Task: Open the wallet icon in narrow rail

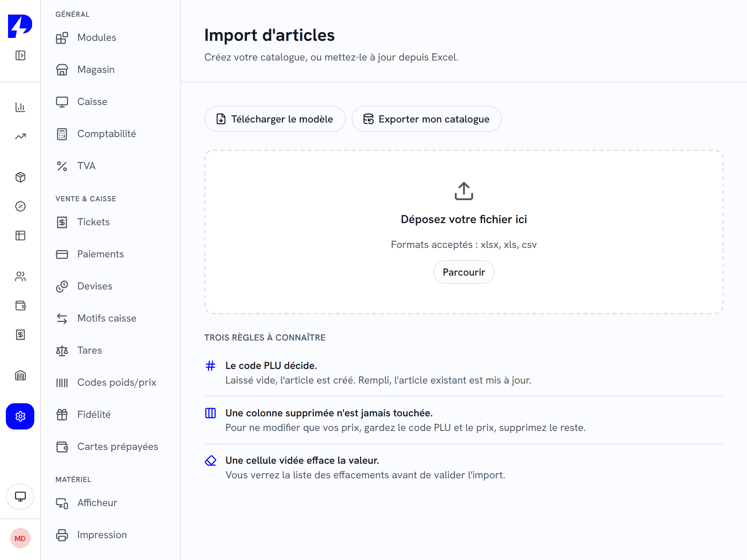Action: tap(20, 306)
